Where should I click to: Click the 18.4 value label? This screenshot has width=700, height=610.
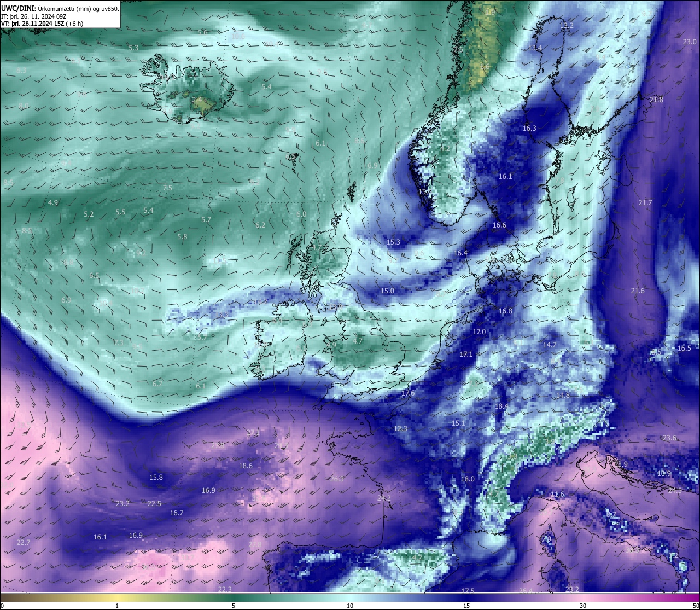click(x=501, y=406)
